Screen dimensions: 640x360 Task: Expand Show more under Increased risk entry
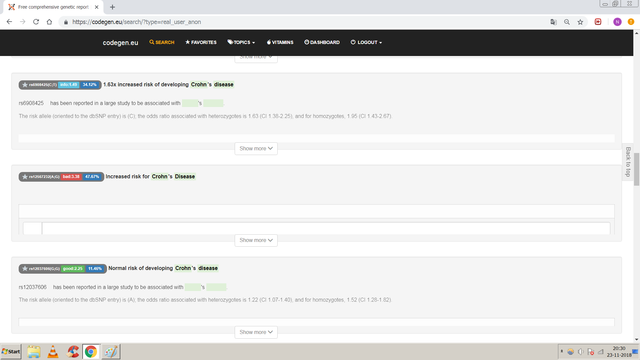coord(256,240)
